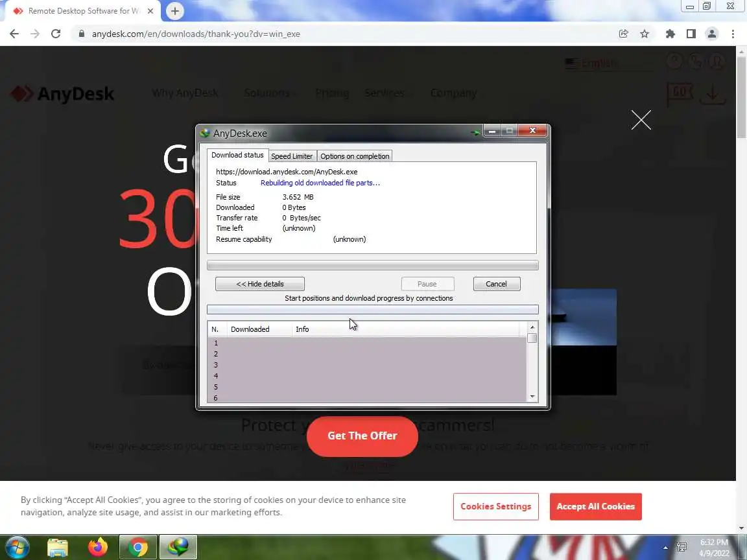Share this page icon in address bar
This screenshot has width=747, height=560.
tap(623, 34)
